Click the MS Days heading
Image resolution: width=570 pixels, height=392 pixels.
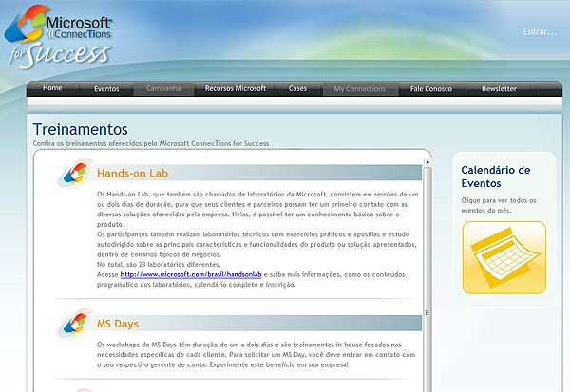click(x=118, y=324)
